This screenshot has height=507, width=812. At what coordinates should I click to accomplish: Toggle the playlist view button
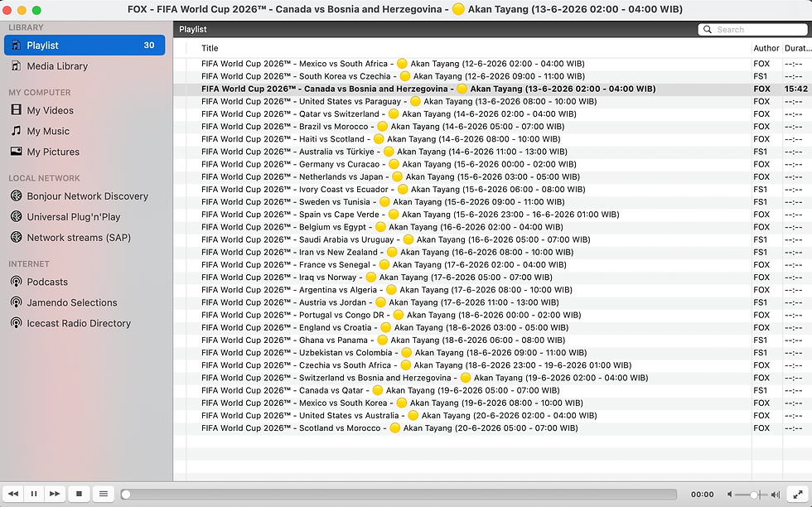coord(104,494)
